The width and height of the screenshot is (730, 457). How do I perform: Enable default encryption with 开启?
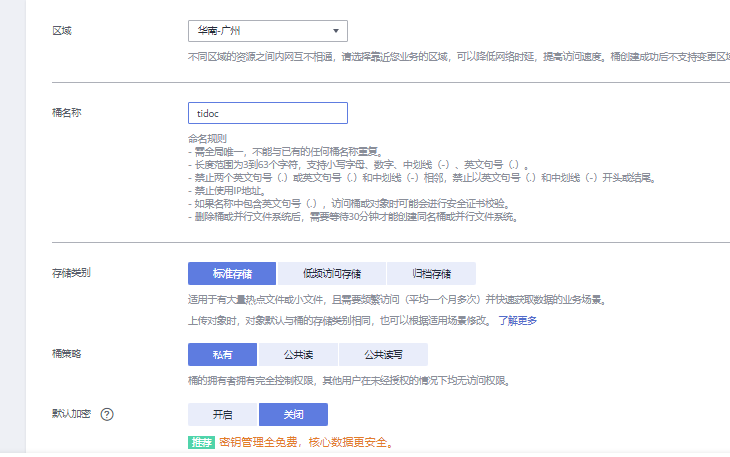(222, 414)
